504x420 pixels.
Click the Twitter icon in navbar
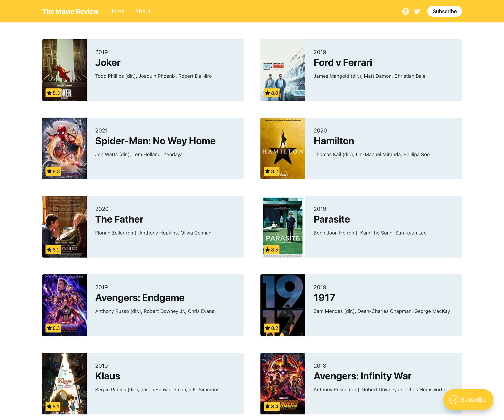coord(417,11)
